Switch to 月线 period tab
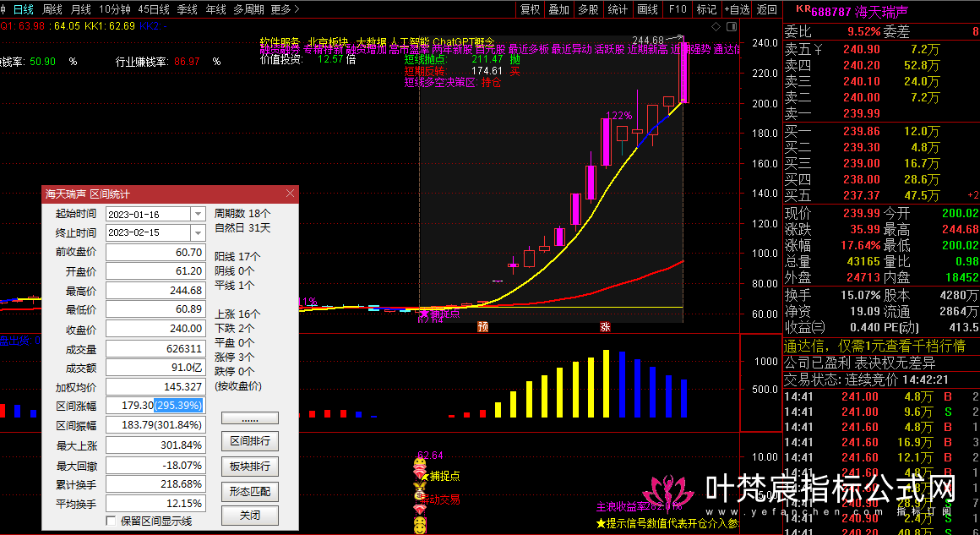The image size is (980, 535). coord(80,8)
